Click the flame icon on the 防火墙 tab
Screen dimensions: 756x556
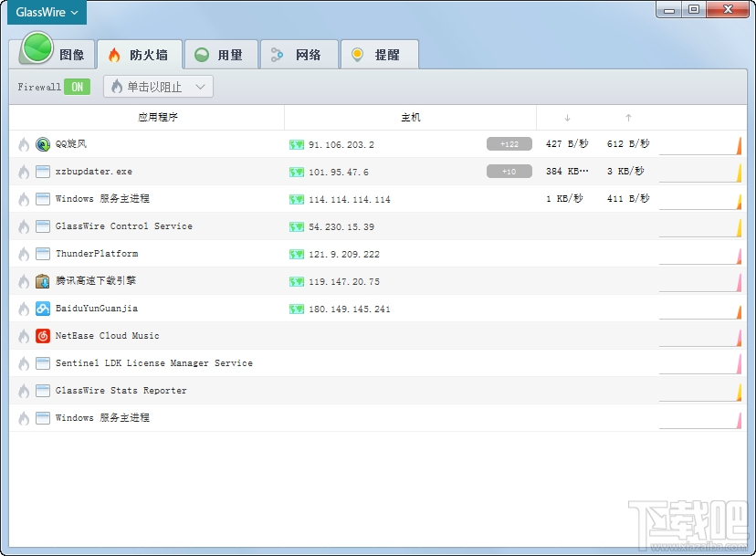[x=113, y=54]
